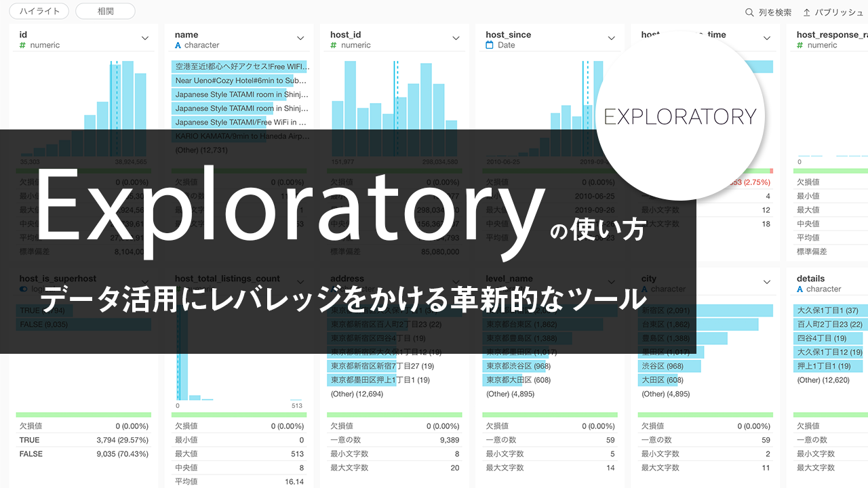Click the character type icon under details
This screenshot has width=868, height=488.
pos(800,289)
